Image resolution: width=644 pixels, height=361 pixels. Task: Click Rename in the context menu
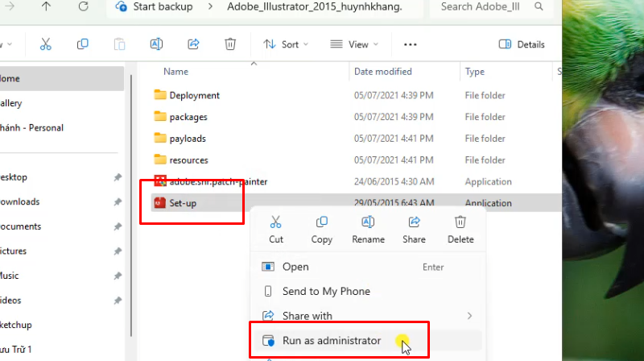[x=368, y=230]
